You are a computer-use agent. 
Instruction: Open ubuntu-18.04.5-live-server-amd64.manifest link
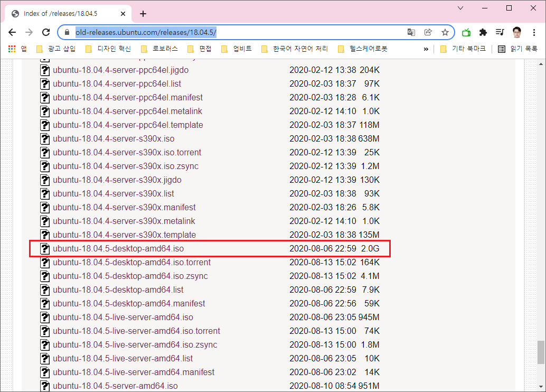pos(134,372)
